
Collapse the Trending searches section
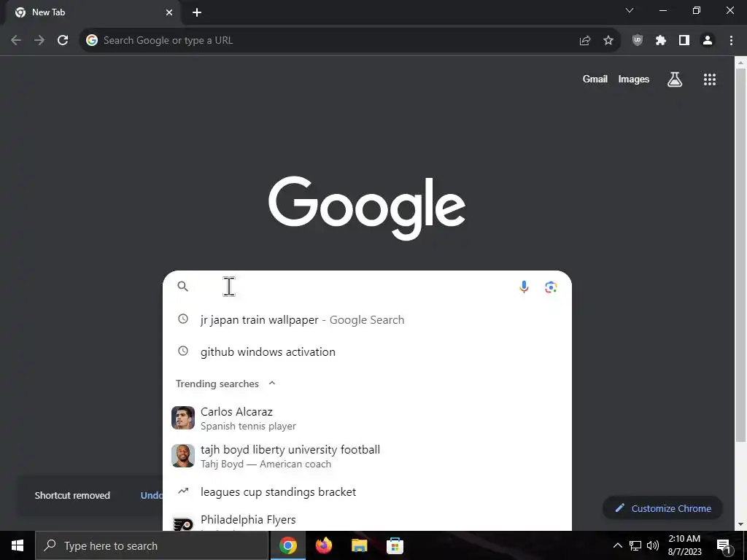(272, 384)
